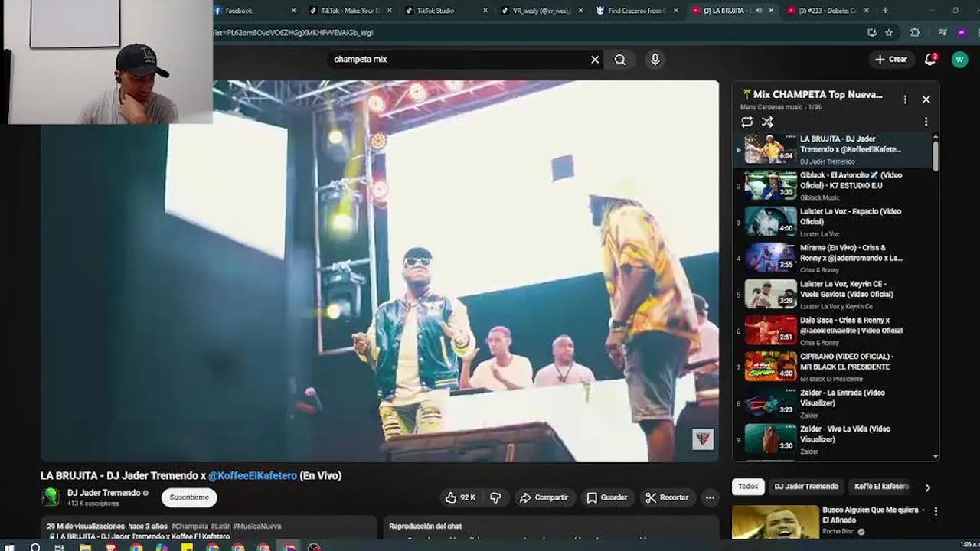
Task: Click the install/cast icon in address bar
Action: pyautogui.click(x=872, y=33)
